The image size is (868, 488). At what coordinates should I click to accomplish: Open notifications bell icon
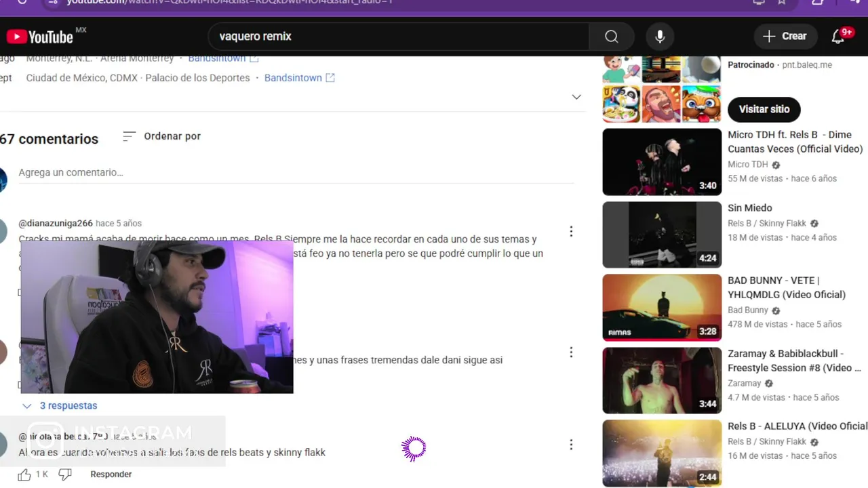coord(839,37)
